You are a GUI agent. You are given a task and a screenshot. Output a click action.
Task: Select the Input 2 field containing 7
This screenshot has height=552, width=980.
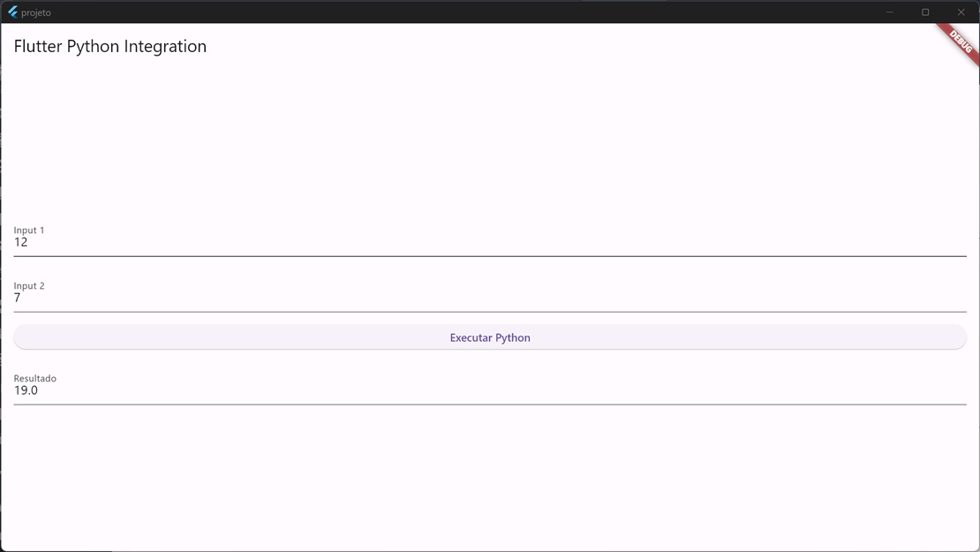pos(490,296)
